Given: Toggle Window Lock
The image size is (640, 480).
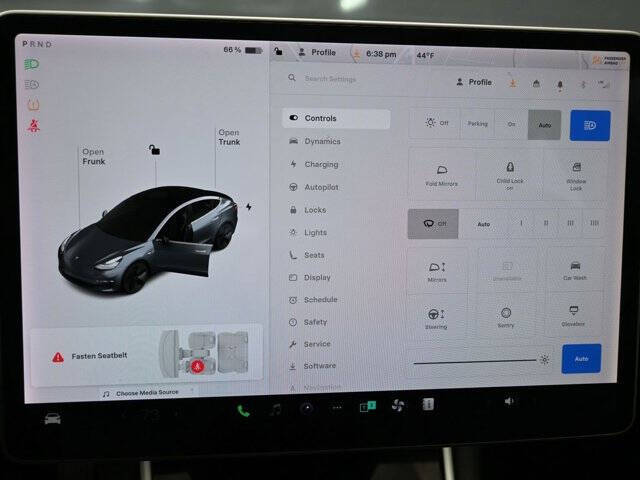Looking at the screenshot, I should [576, 178].
